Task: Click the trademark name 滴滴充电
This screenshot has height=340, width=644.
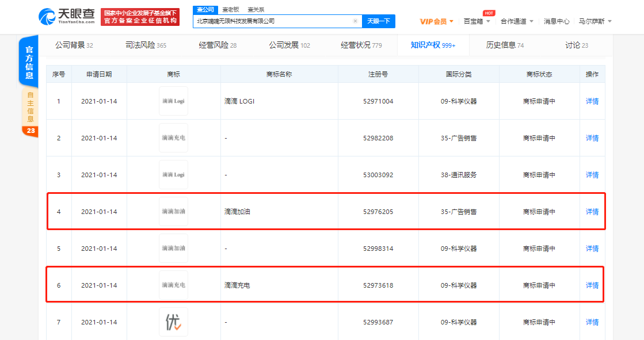Action: point(237,285)
